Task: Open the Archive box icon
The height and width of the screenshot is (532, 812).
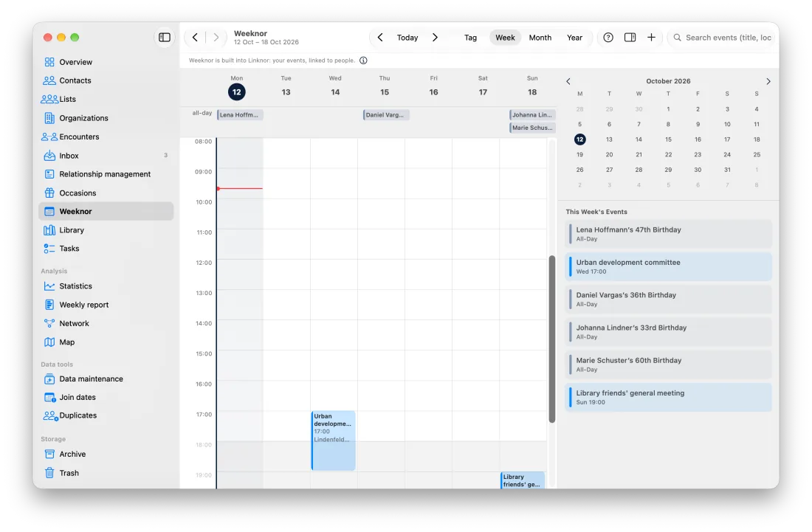Action: (x=49, y=455)
